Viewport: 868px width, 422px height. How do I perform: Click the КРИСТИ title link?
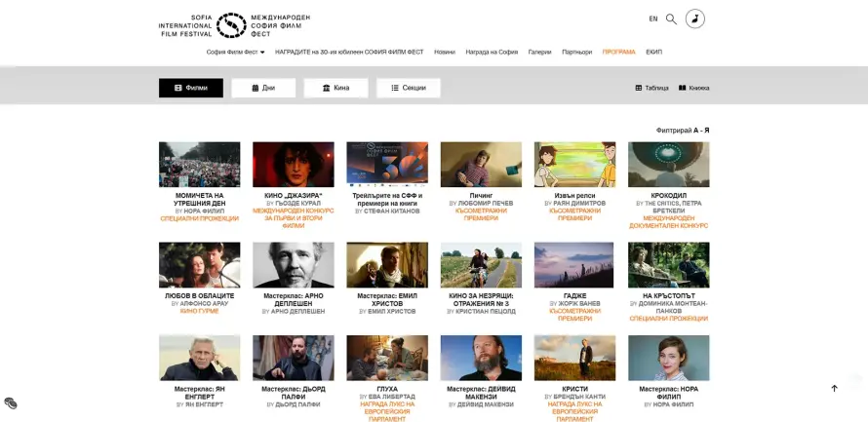[x=574, y=390]
